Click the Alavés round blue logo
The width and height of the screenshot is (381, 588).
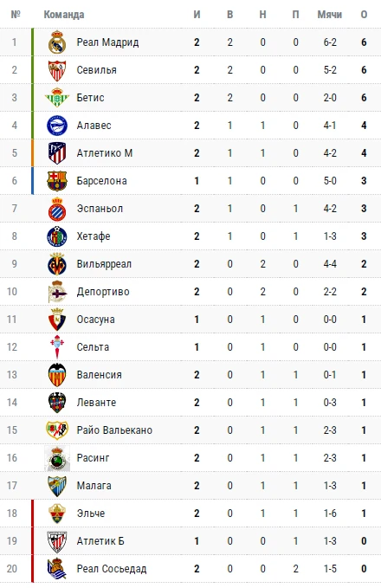(x=57, y=126)
